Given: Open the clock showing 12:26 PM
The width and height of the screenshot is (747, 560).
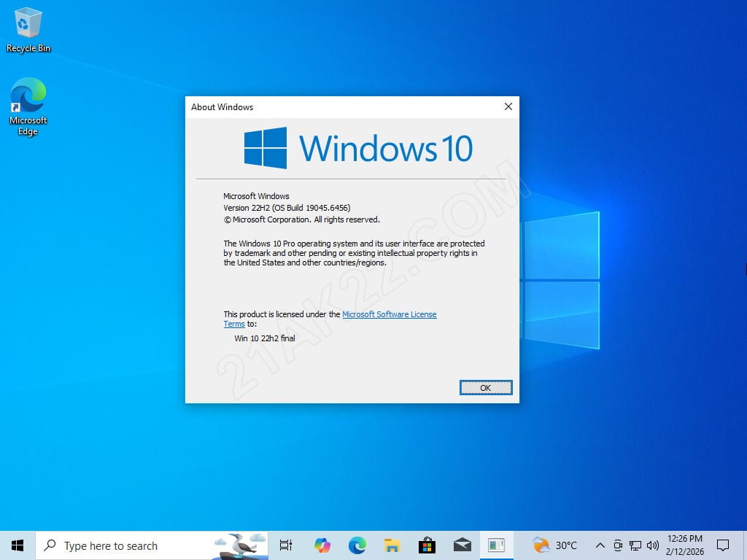Looking at the screenshot, I should pyautogui.click(x=684, y=545).
